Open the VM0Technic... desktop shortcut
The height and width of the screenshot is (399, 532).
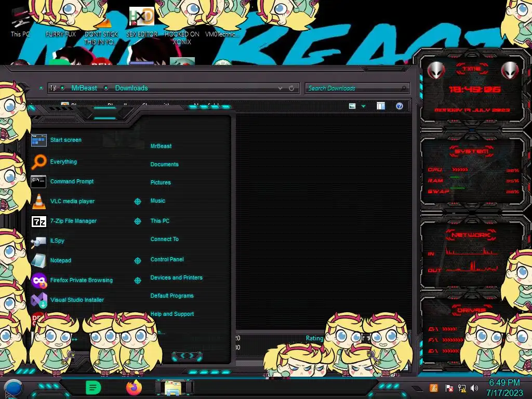[222, 34]
